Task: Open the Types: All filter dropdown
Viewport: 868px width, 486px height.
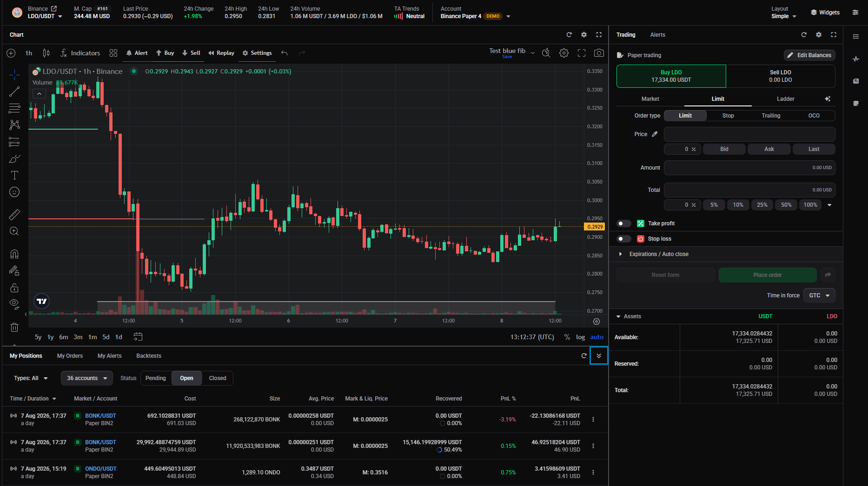Action: (31, 378)
